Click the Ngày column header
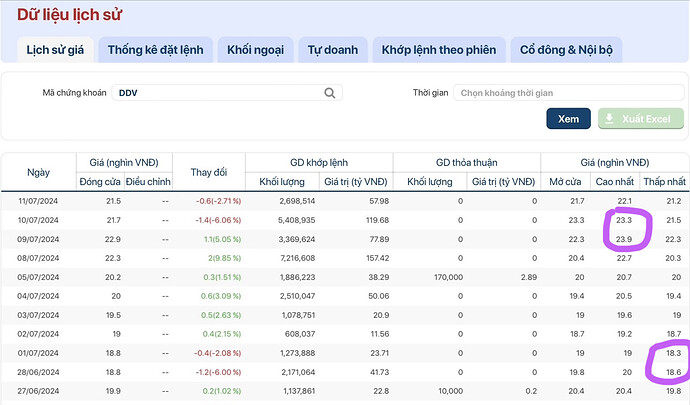This screenshot has height=405, width=690. click(x=39, y=171)
